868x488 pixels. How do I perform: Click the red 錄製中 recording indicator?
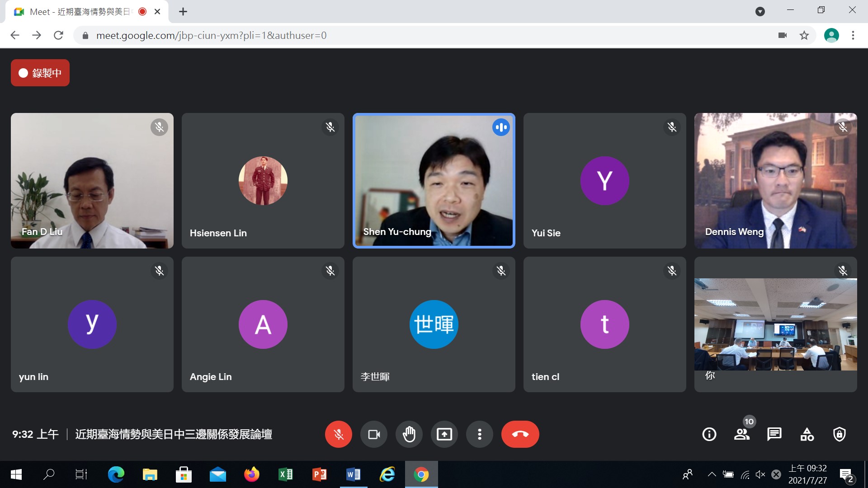40,73
